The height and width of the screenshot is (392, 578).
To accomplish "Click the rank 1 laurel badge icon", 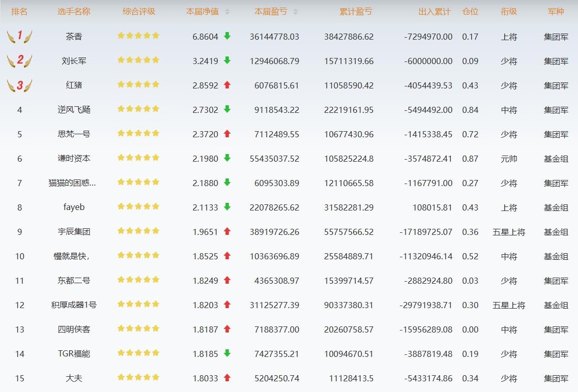I will point(19,37).
